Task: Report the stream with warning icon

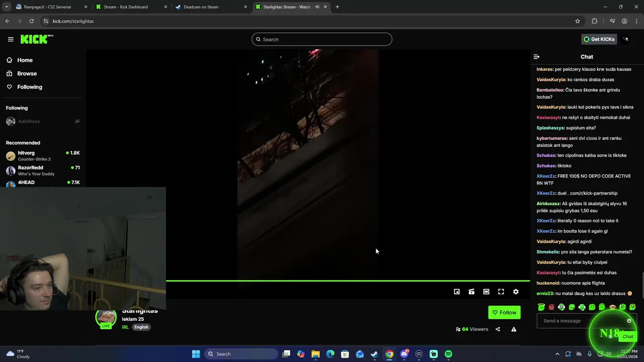Action: [514, 329]
